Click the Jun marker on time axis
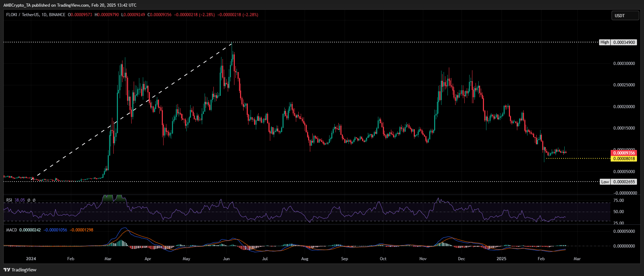This screenshot has width=644, height=276. pyautogui.click(x=226, y=259)
